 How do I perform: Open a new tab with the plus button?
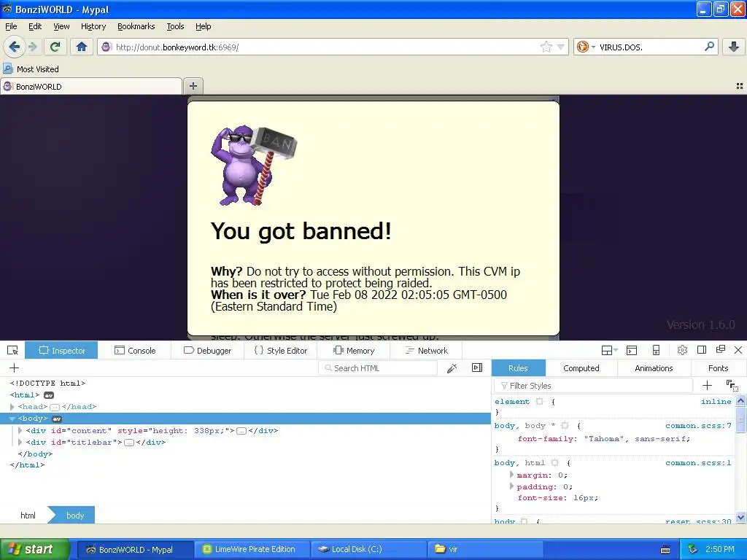coord(193,86)
